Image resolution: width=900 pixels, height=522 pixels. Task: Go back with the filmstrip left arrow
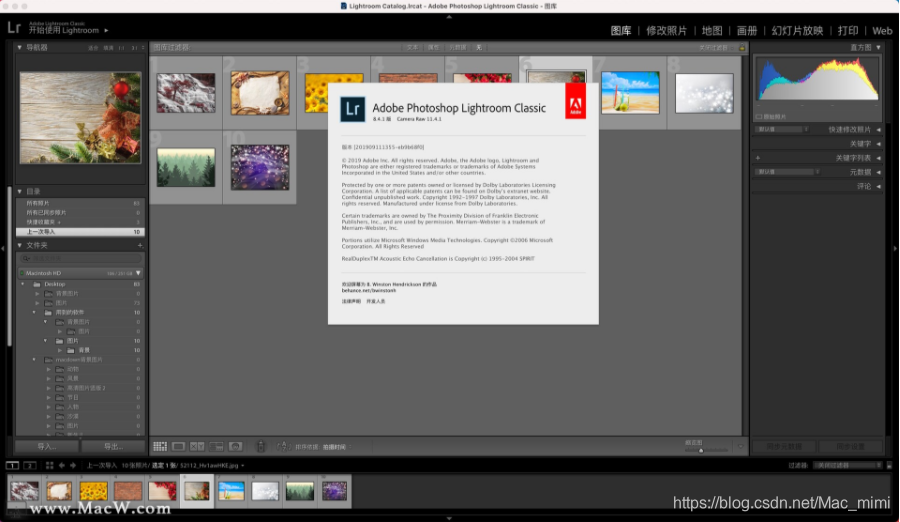(62, 465)
